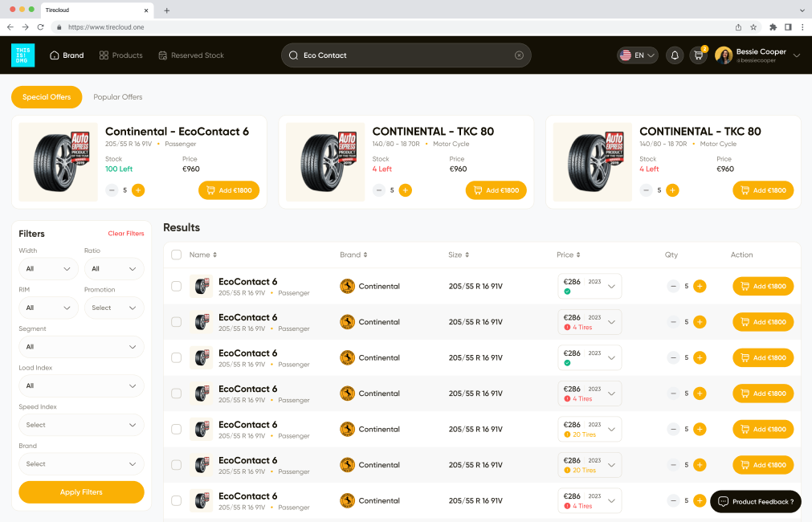812x522 pixels.
Task: Click the search magnifier icon
Action: 293,55
